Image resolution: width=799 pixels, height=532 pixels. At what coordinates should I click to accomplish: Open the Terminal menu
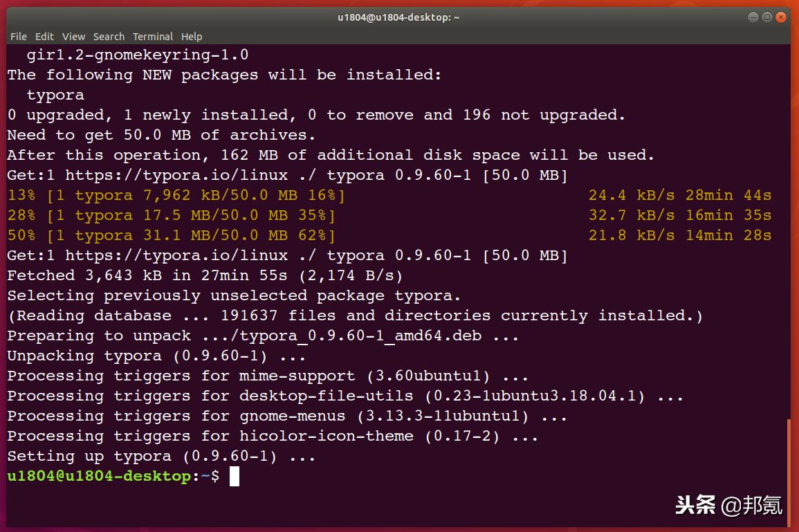[153, 37]
